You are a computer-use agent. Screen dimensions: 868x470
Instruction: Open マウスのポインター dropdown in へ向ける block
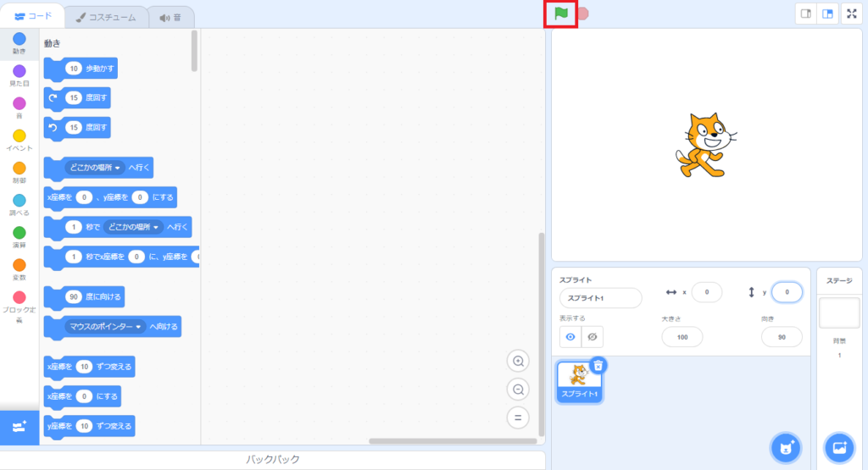tap(105, 326)
